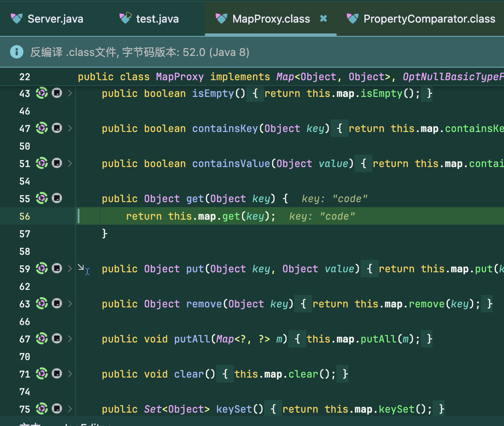Expand the folded containsValue method chevron, line 51

[70, 163]
